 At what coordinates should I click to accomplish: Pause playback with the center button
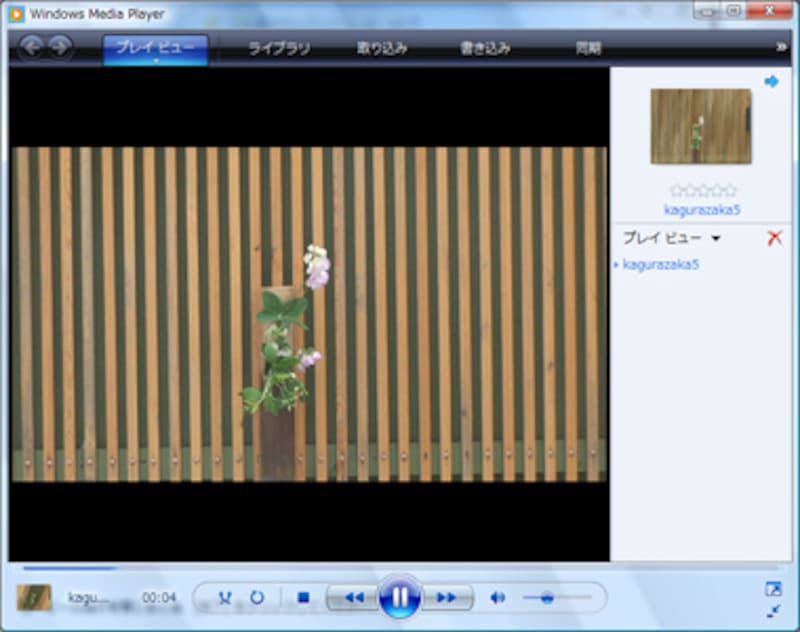(x=399, y=597)
